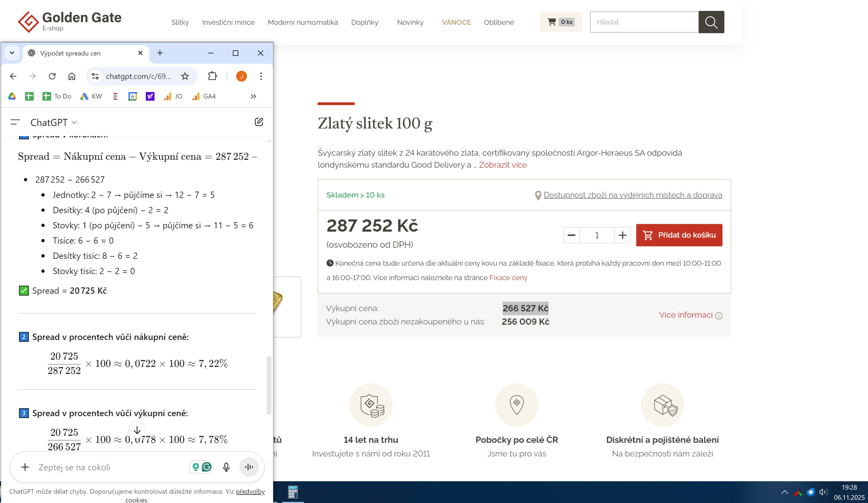
Task: Expand the ChatGPT model selector dropdown
Action: pos(54,122)
